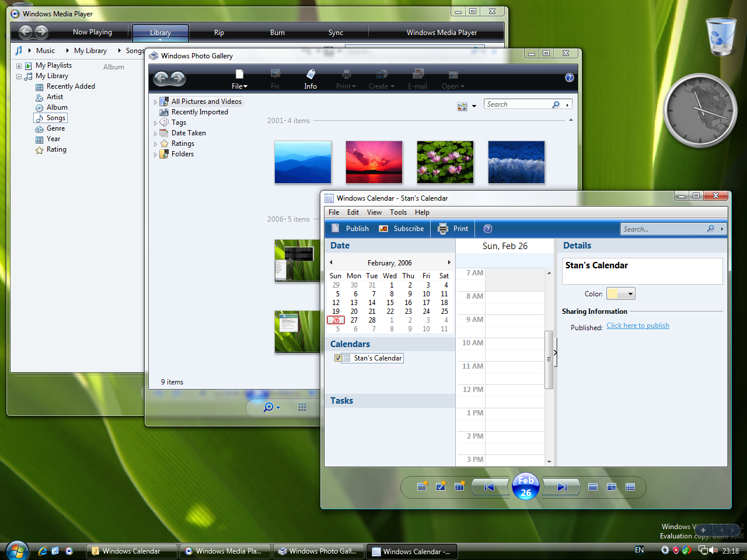Expand Tags node in Photo Gallery
The width and height of the screenshot is (747, 560).
(155, 123)
